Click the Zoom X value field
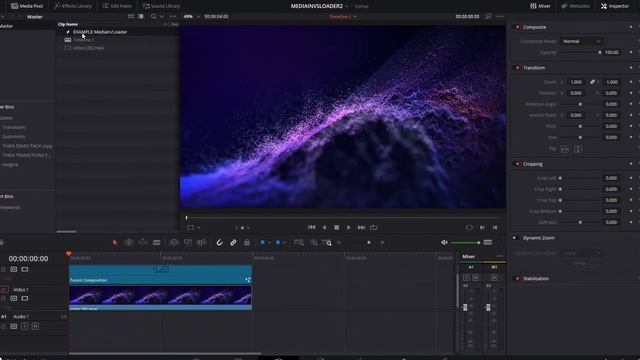 tap(576, 82)
